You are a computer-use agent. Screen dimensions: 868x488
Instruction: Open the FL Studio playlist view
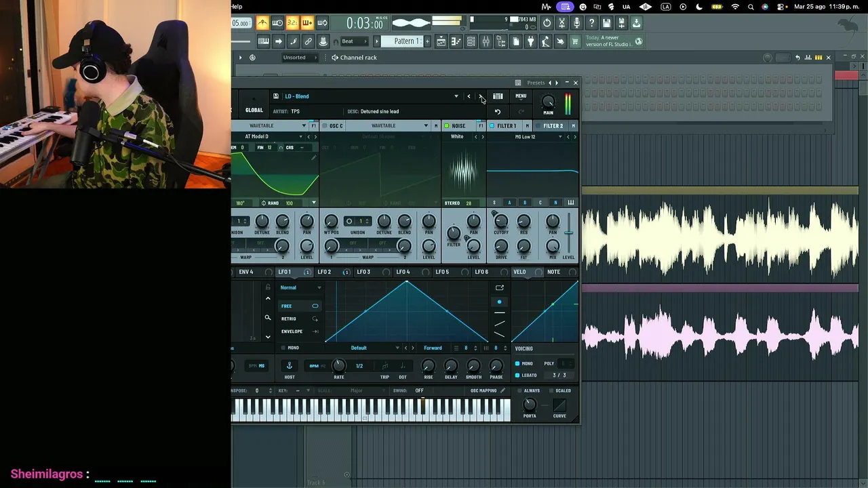[441, 42]
